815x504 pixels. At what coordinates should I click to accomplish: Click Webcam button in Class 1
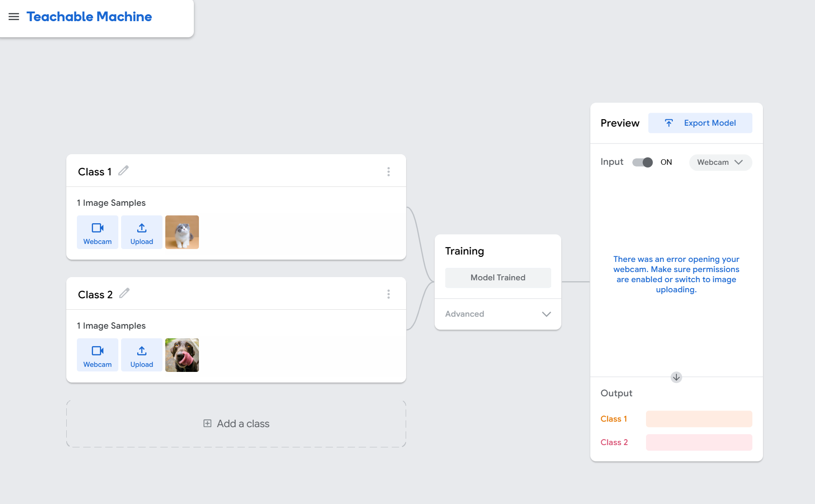(x=98, y=232)
